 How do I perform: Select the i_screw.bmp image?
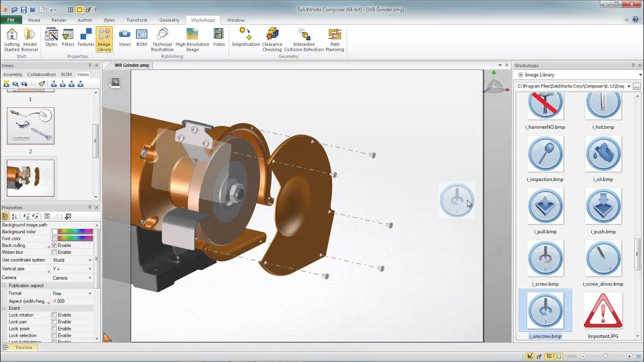pyautogui.click(x=545, y=258)
